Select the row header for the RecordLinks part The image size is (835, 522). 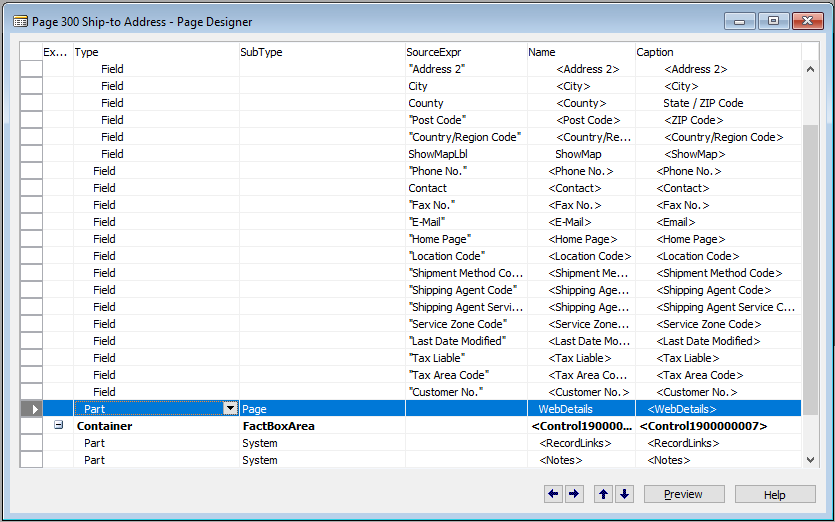tap(32, 443)
